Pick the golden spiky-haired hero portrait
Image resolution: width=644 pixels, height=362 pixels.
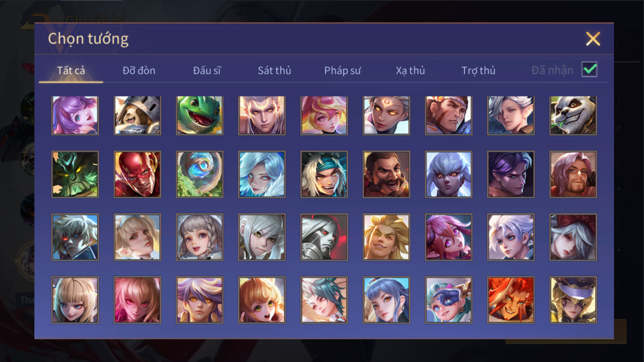tap(386, 237)
